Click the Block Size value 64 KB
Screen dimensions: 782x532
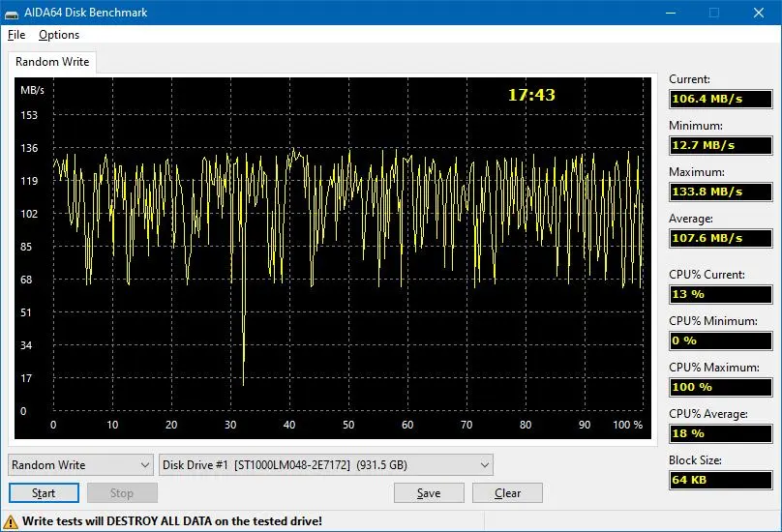(x=721, y=480)
